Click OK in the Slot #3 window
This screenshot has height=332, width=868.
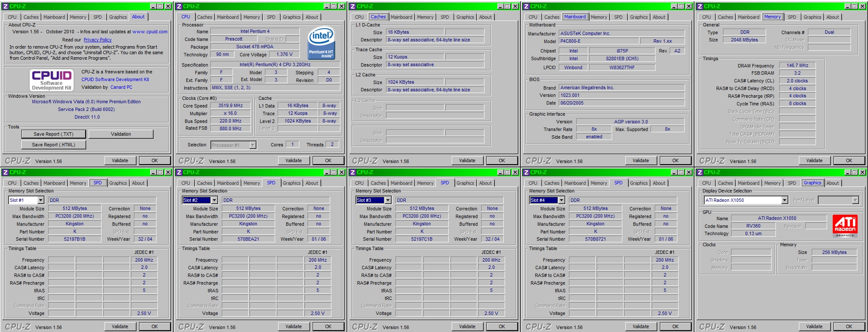tap(502, 326)
